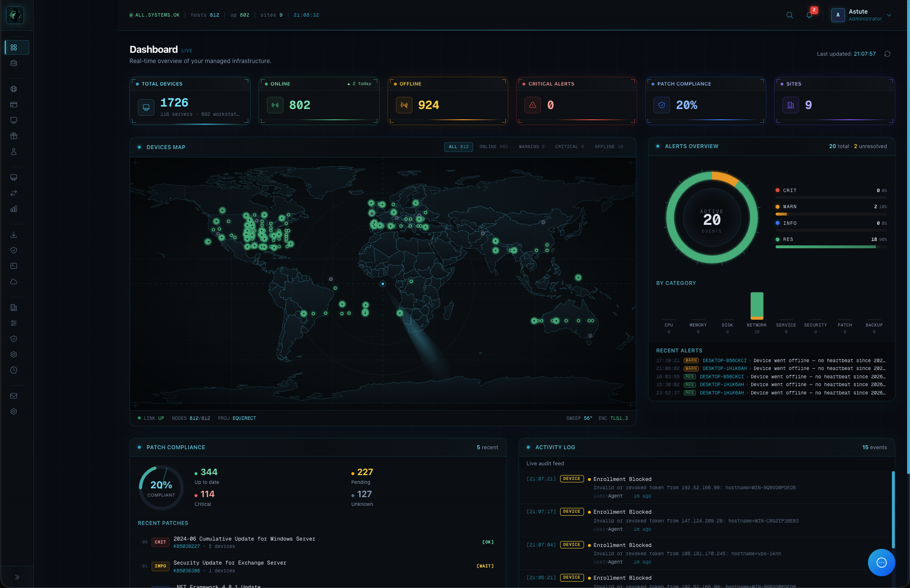Click the 127 Unknown count
This screenshot has width=910, height=588.
(x=364, y=494)
